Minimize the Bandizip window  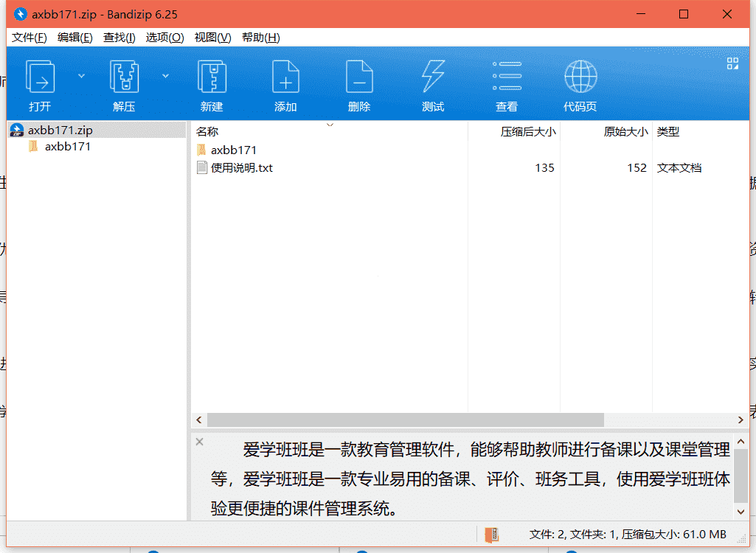[641, 14]
